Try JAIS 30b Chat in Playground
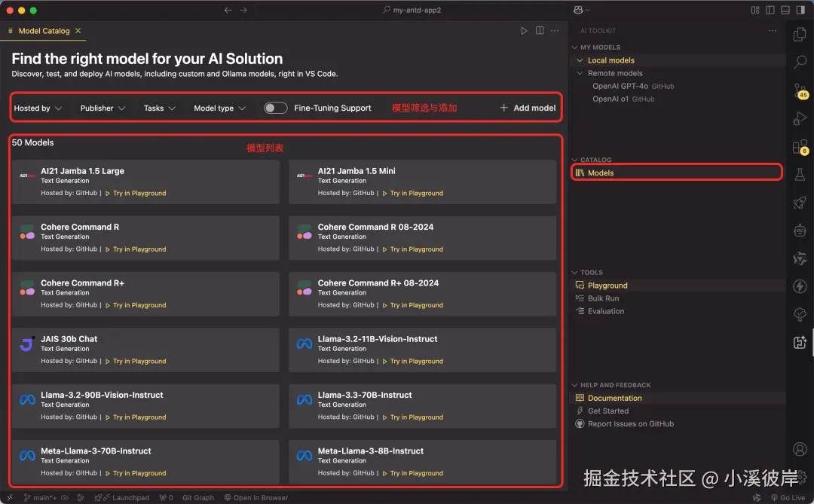The width and height of the screenshot is (814, 504). tap(136, 362)
